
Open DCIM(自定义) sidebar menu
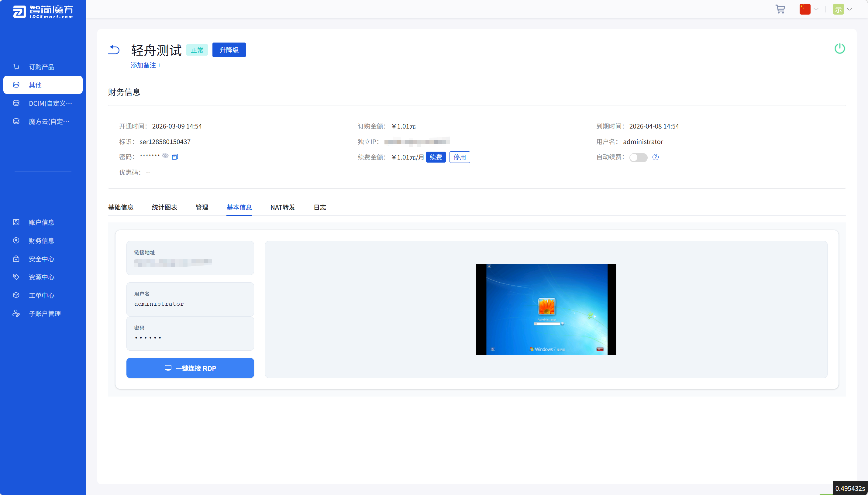click(x=50, y=103)
